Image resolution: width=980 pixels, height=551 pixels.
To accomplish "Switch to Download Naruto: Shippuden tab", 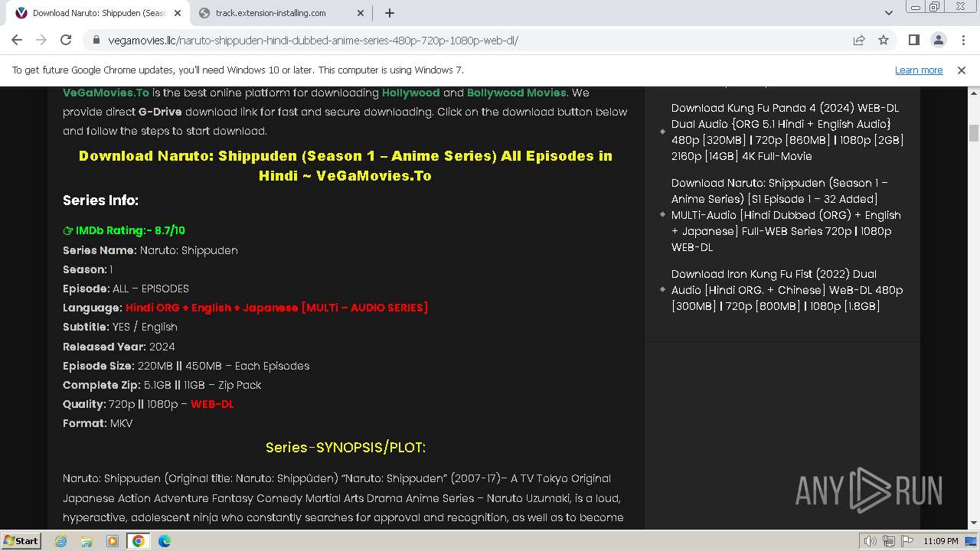I will coord(98,13).
